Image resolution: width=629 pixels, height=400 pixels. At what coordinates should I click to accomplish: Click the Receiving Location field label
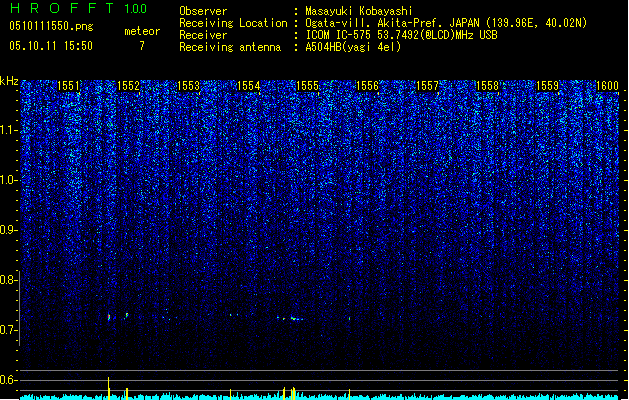233,23
